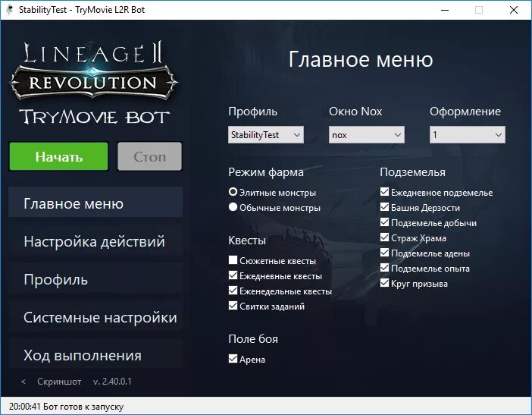Expand the Оформление dropdown

coord(467,135)
